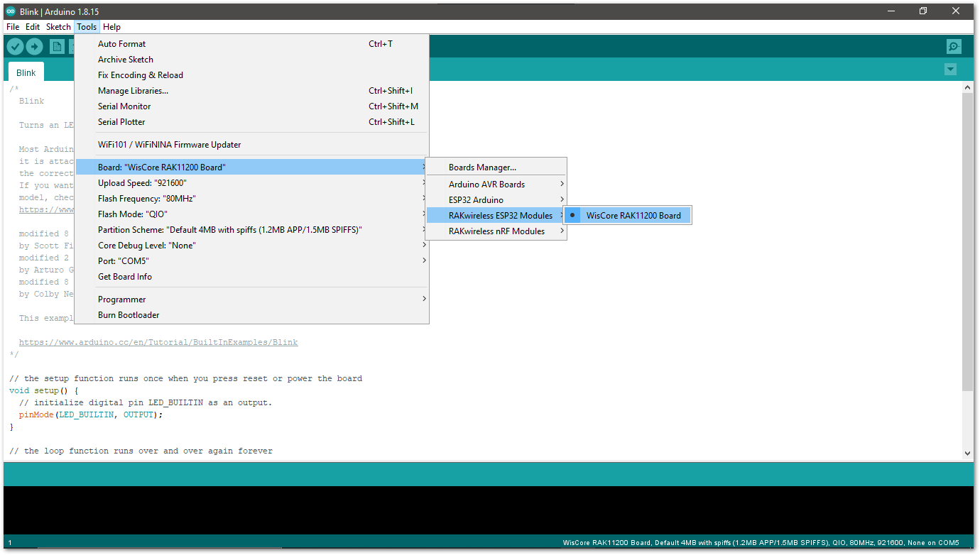Expand the Flash Mode: "QIO" submenu
The width and height of the screenshot is (980, 555).
click(x=251, y=214)
